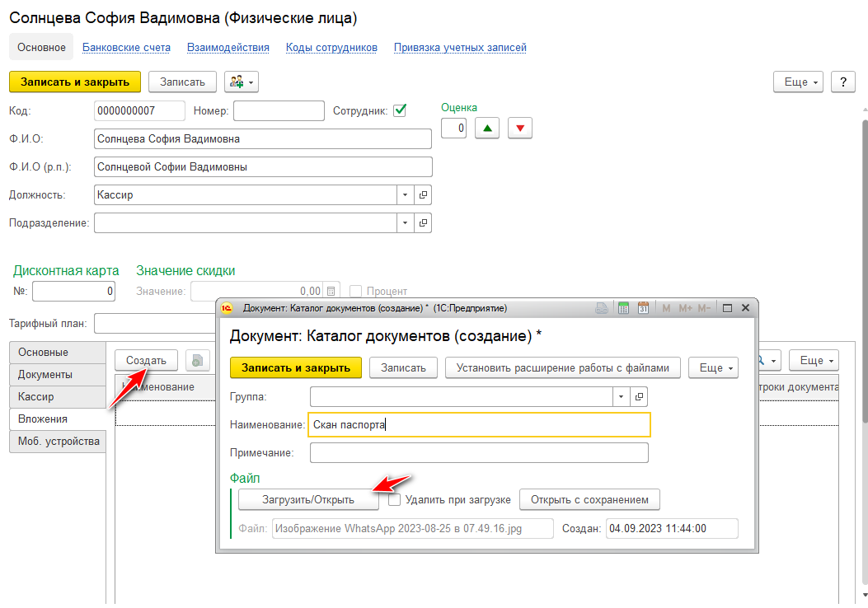The image size is (868, 608).
Task: Open the add-user icon menu
Action: click(x=241, y=82)
